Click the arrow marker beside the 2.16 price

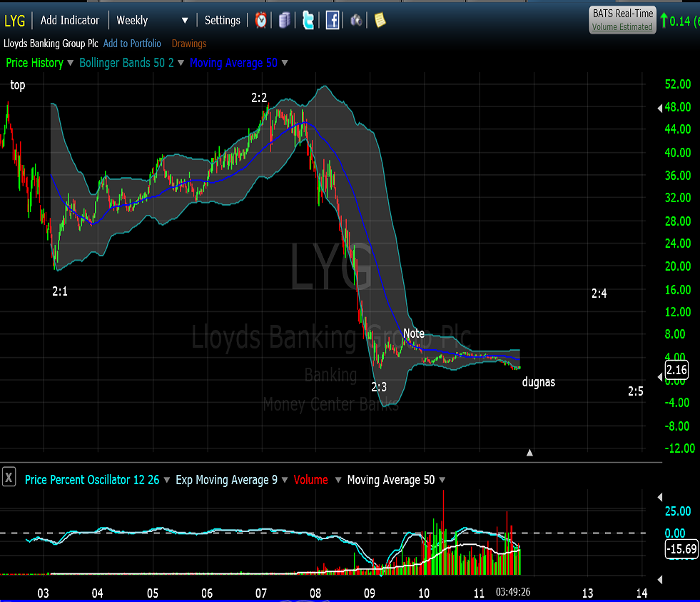pyautogui.click(x=660, y=377)
